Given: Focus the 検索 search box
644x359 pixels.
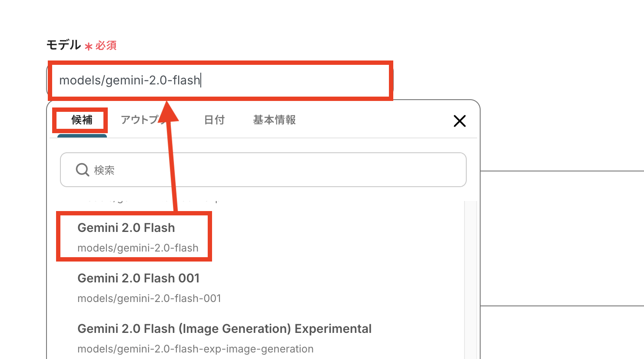Looking at the screenshot, I should (x=269, y=170).
